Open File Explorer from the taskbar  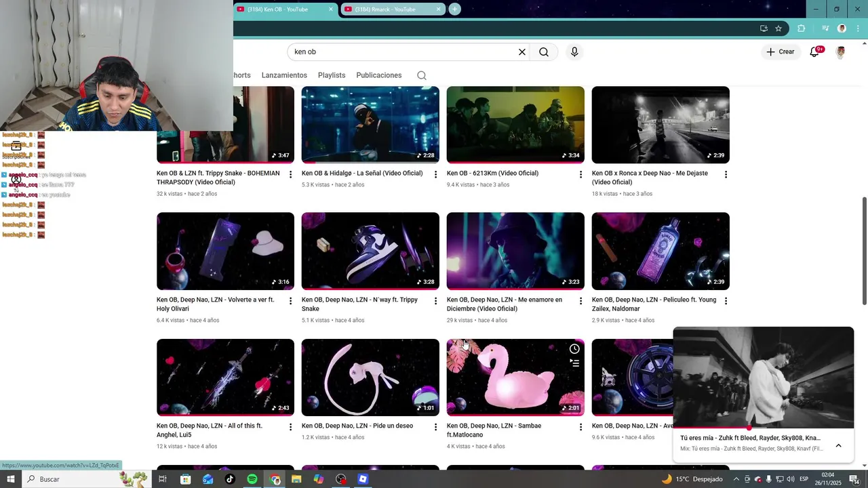tap(296, 479)
